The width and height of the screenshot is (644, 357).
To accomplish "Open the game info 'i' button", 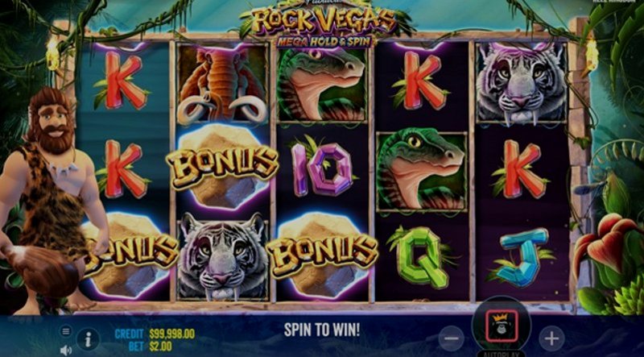I will pyautogui.click(x=88, y=339).
